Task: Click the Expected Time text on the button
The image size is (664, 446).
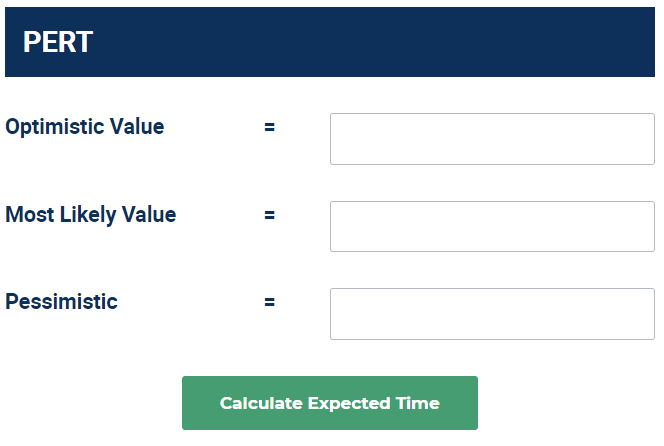Action: click(373, 403)
